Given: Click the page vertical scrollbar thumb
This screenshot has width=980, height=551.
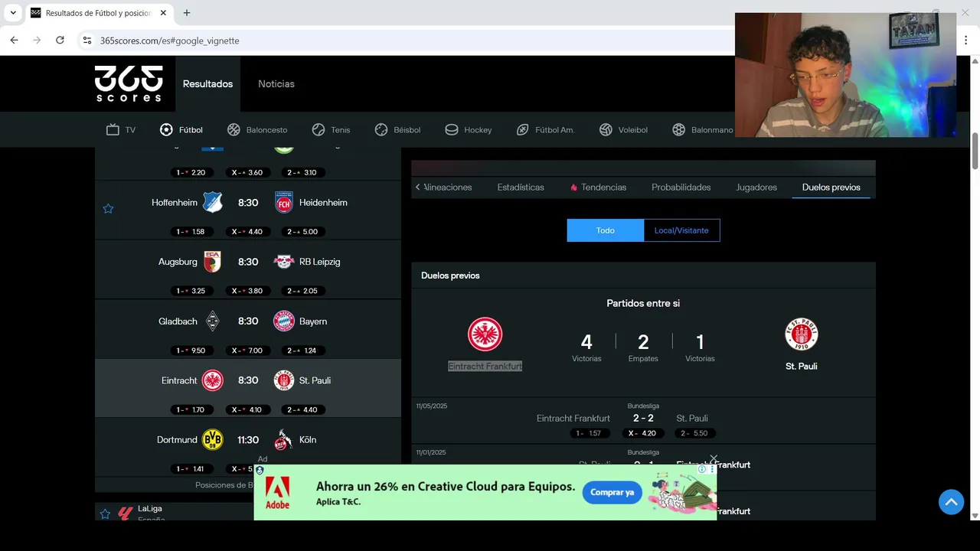Looking at the screenshot, I should (975, 152).
